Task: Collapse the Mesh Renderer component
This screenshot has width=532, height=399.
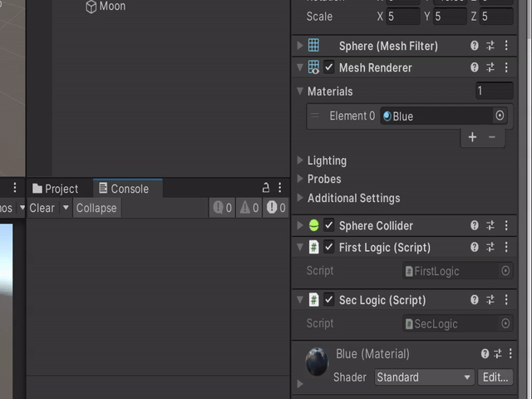Action: point(299,67)
